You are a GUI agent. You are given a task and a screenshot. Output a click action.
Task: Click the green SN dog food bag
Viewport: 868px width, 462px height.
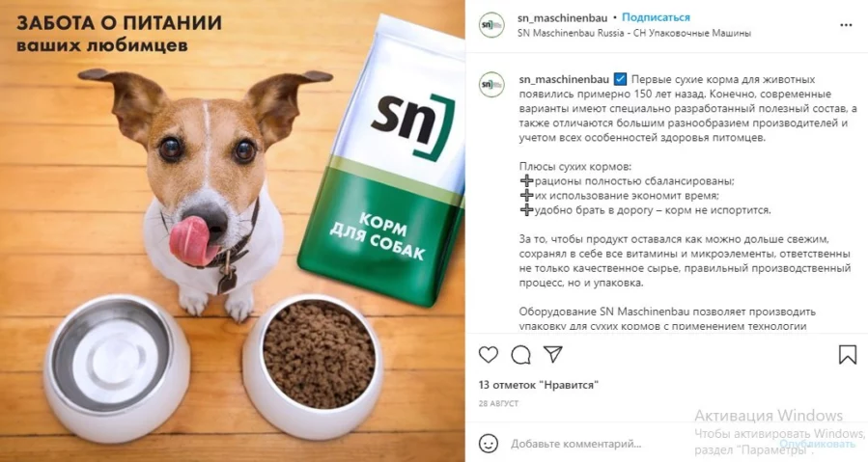pyautogui.click(x=383, y=159)
